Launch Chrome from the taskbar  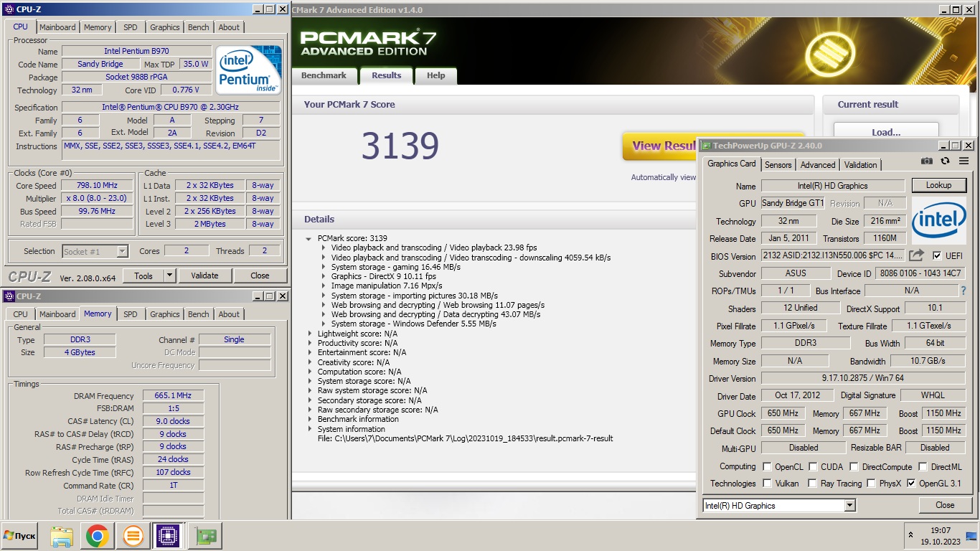coord(97,536)
